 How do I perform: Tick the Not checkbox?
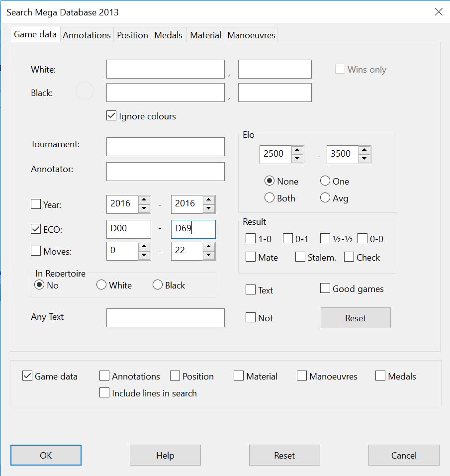point(251,317)
